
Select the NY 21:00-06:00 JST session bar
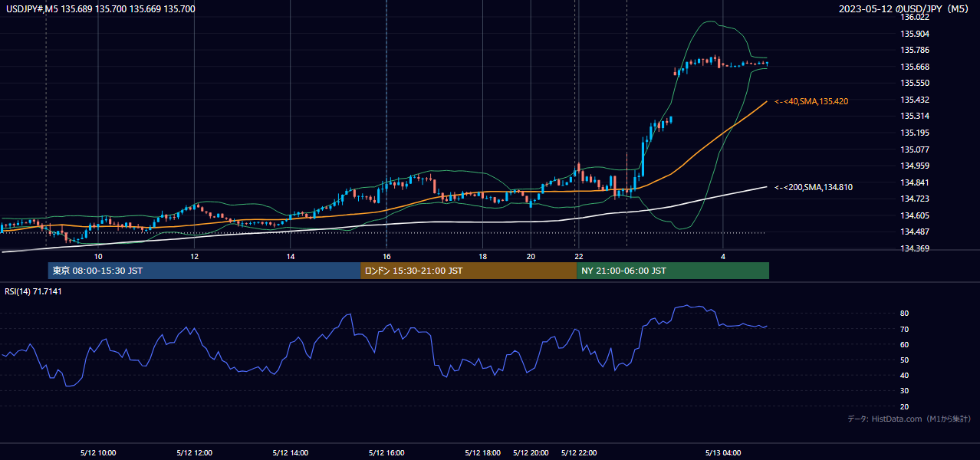(673, 271)
